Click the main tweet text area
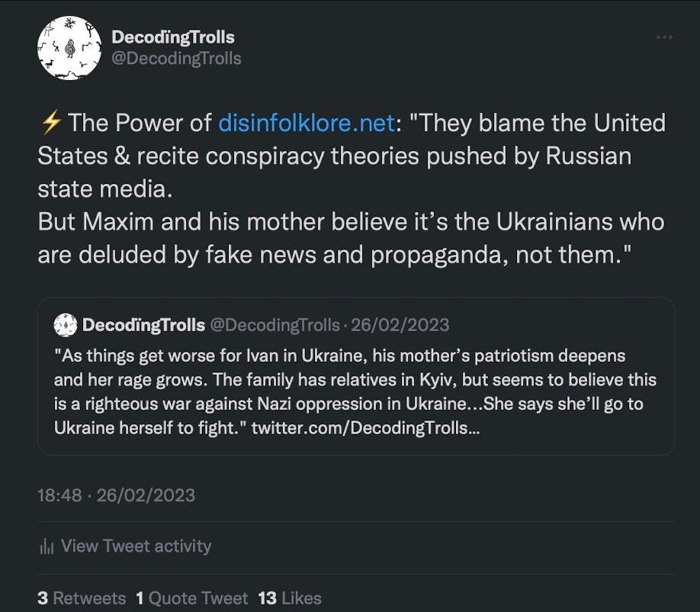 [351, 188]
